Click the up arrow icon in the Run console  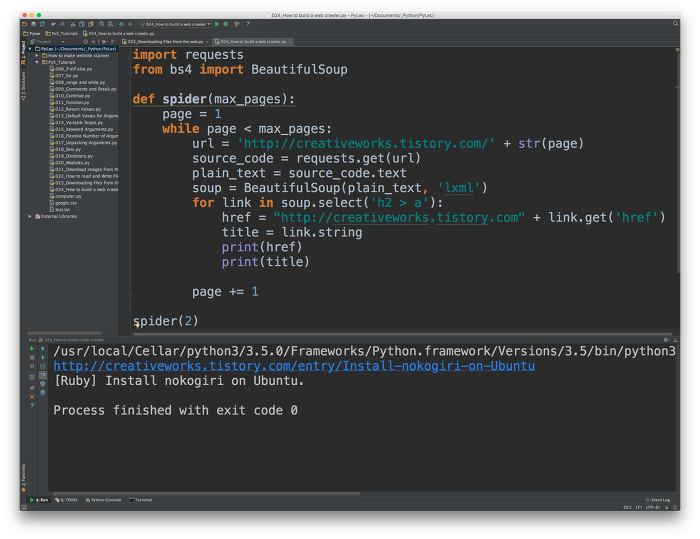click(x=42, y=349)
